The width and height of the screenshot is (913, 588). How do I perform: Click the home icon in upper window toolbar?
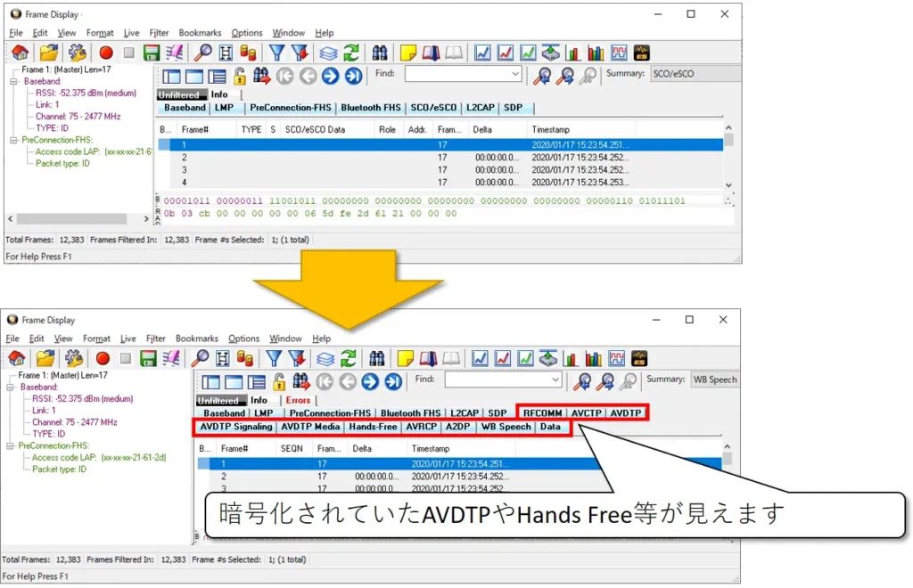pyautogui.click(x=19, y=53)
